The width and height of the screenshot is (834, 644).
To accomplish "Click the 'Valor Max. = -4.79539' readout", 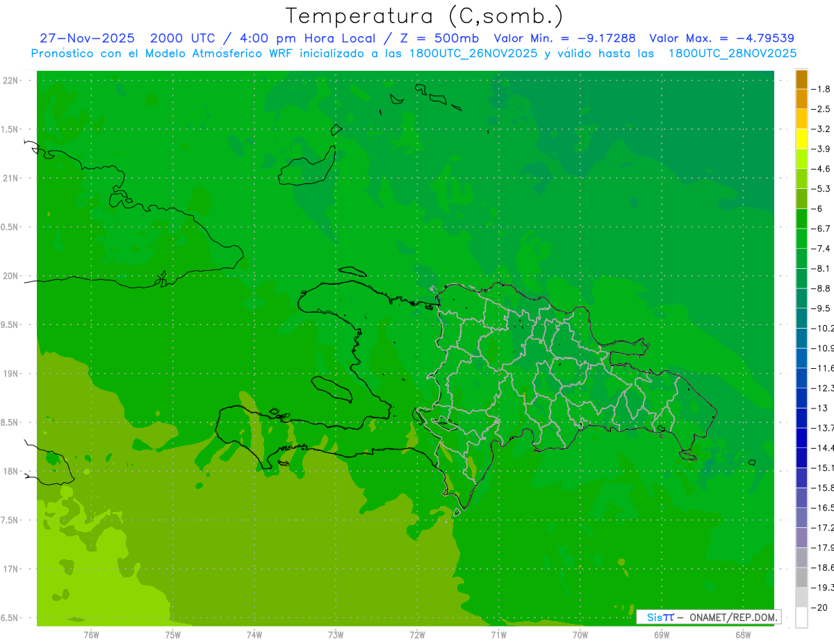I will pos(721,38).
